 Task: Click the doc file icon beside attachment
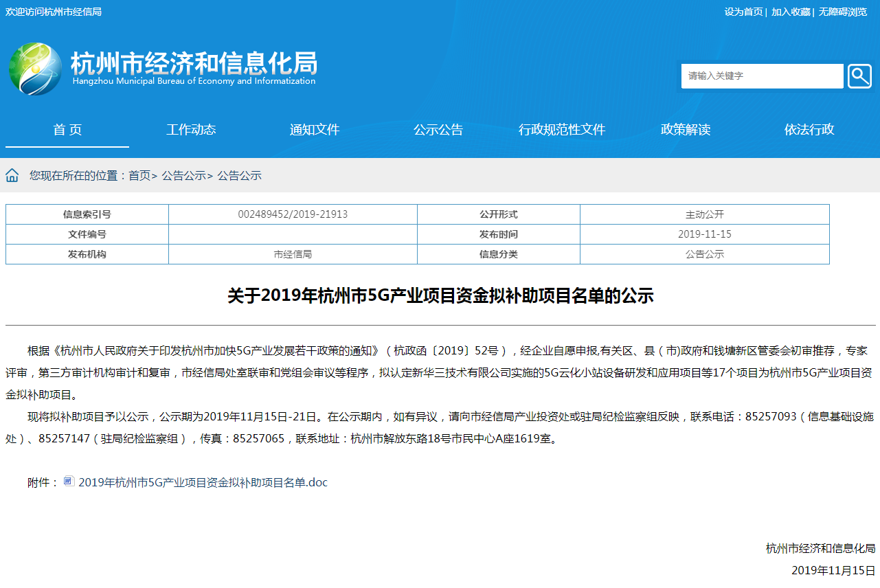pyautogui.click(x=69, y=482)
